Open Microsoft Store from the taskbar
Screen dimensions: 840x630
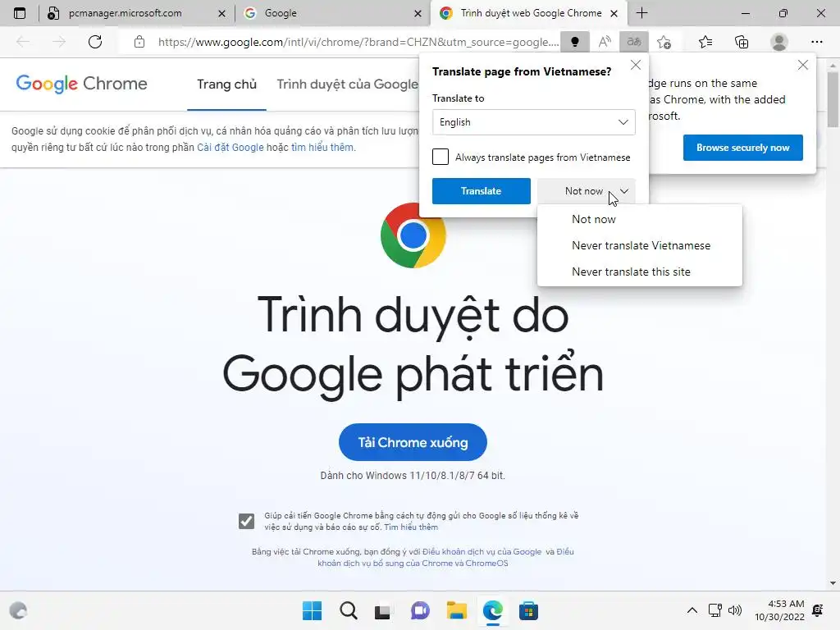[x=528, y=610]
